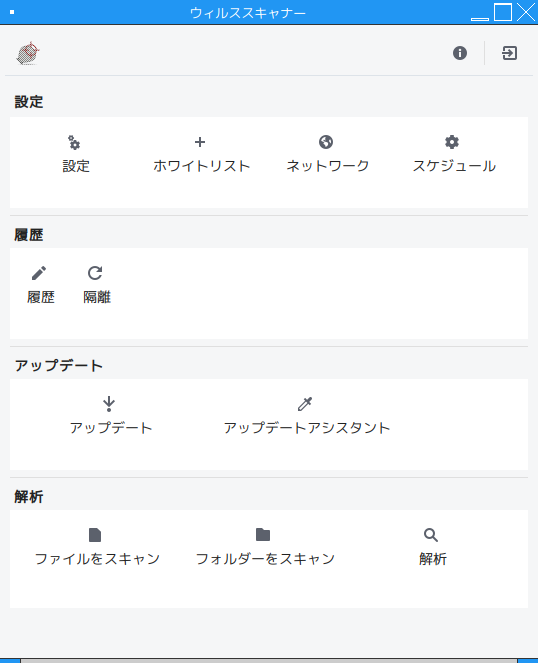The image size is (538, 663).
Task: Open the スケジュール gear icon
Action: (452, 142)
